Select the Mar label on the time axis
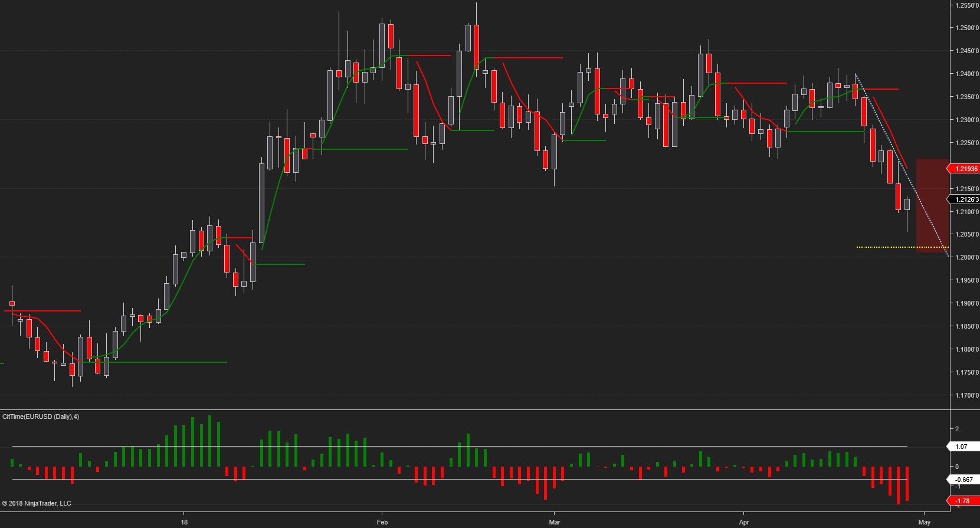Screen dimensions: 980x528 [x=554, y=522]
